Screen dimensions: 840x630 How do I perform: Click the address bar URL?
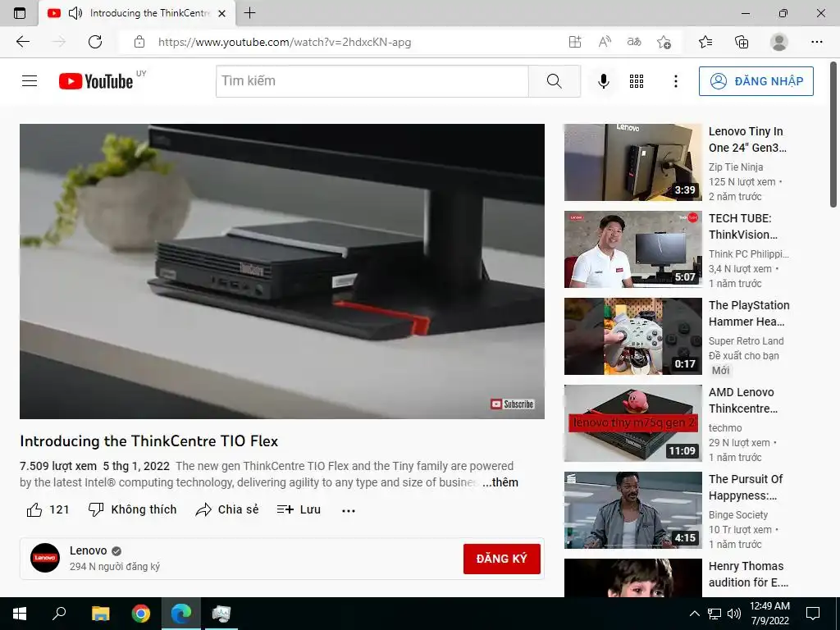pyautogui.click(x=285, y=42)
